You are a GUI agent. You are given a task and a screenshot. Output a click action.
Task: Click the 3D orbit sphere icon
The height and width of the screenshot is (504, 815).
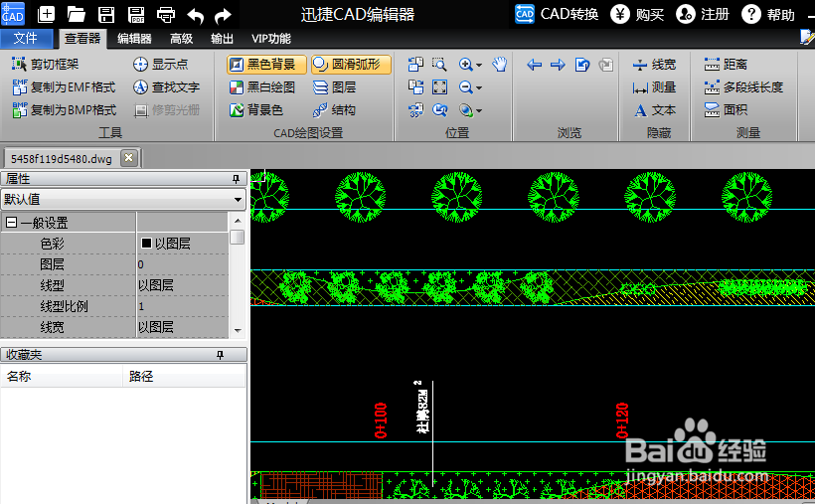point(466,109)
